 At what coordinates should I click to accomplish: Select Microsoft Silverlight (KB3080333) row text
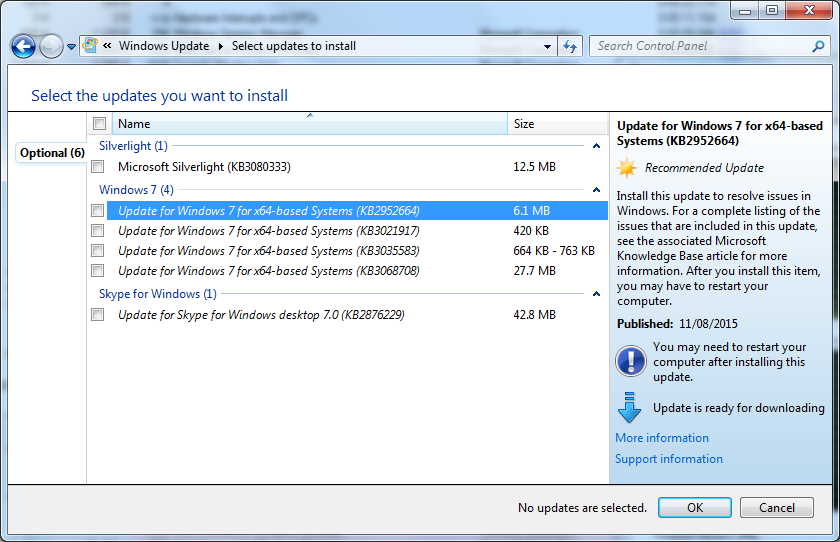coord(204,167)
